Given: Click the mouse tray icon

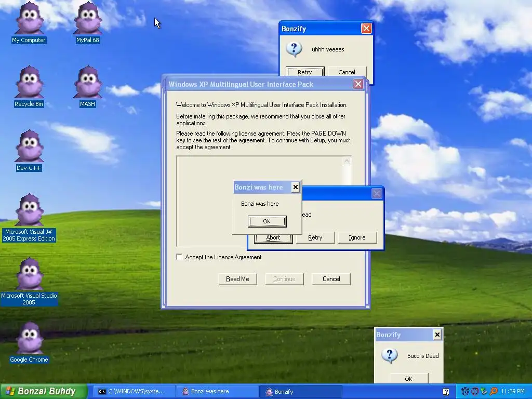Looking at the screenshot, I should click(475, 391).
